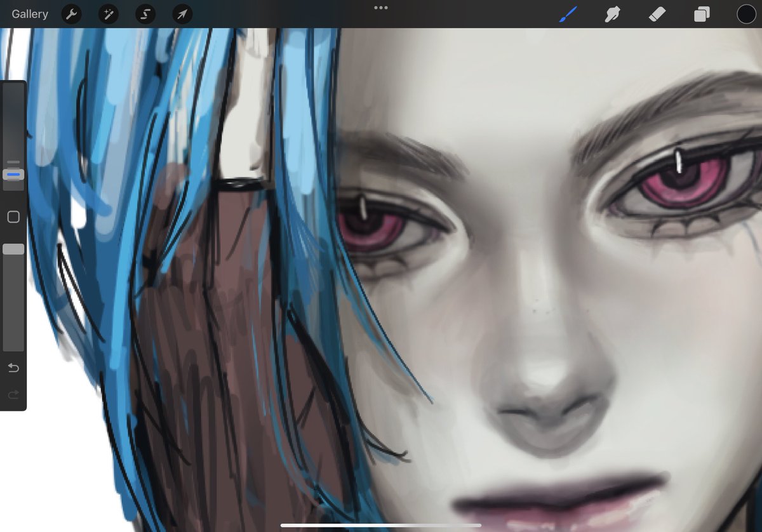Open the Actions wrench menu
The width and height of the screenshot is (762, 532).
point(72,14)
